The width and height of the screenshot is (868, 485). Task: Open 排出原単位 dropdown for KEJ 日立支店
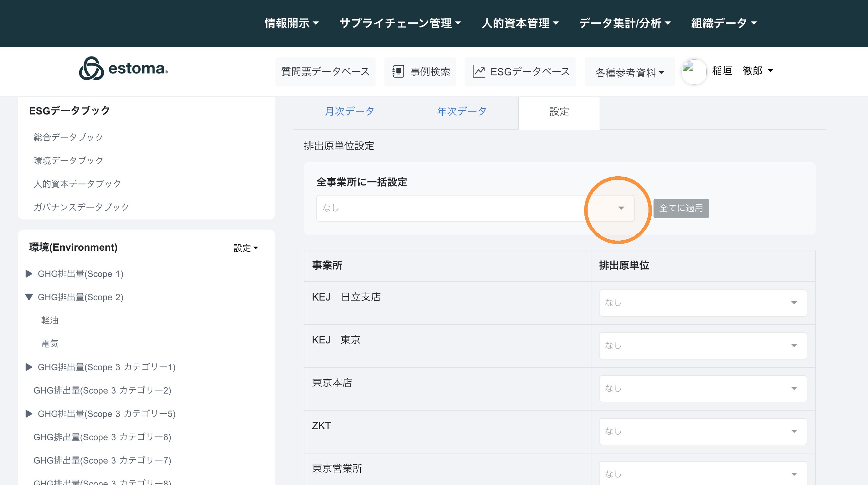703,303
